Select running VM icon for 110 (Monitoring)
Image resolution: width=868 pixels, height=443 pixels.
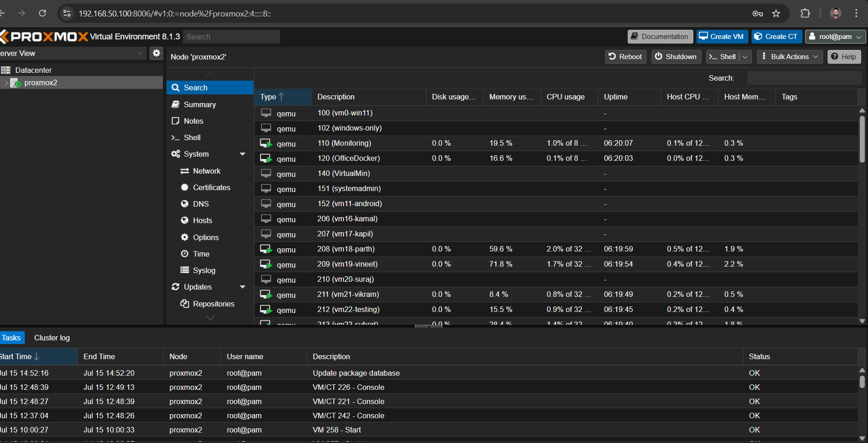266,143
